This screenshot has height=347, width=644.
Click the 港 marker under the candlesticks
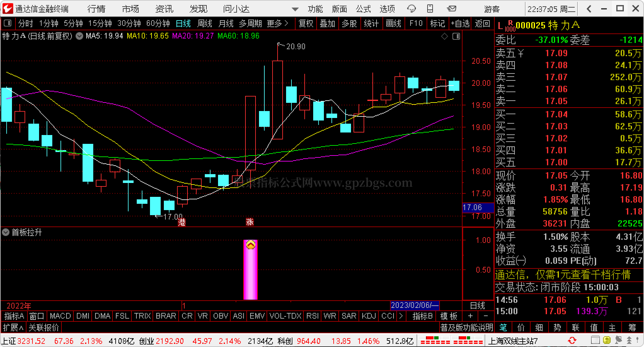(x=182, y=222)
